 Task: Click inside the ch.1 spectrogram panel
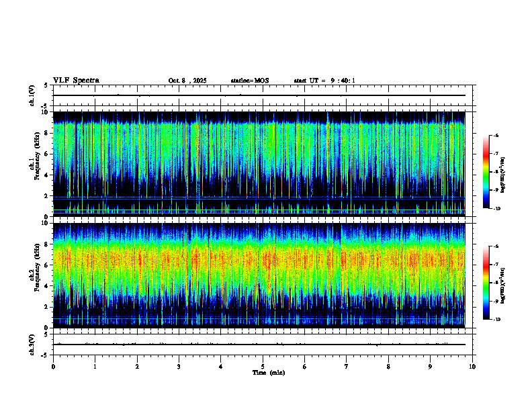259,164
